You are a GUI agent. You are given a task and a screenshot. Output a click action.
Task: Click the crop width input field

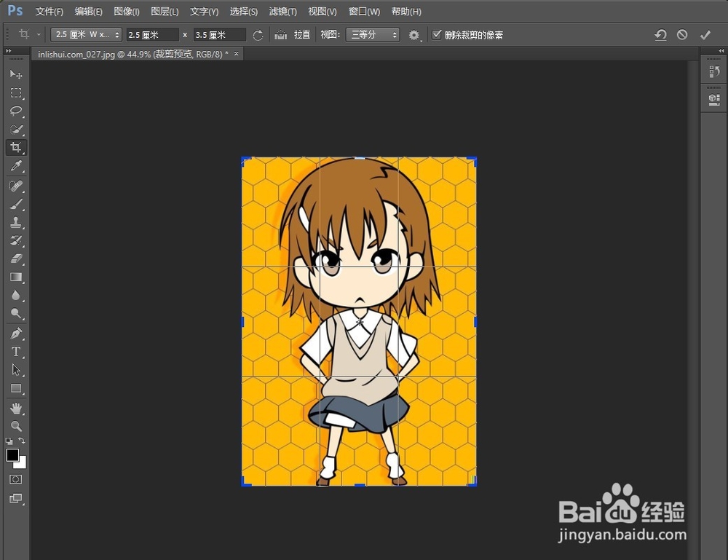coord(153,34)
